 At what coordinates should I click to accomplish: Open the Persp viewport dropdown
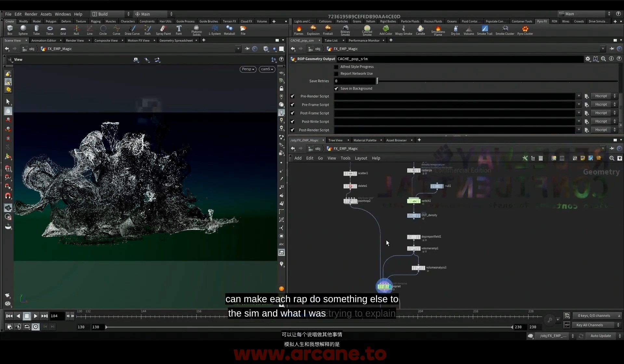click(248, 69)
